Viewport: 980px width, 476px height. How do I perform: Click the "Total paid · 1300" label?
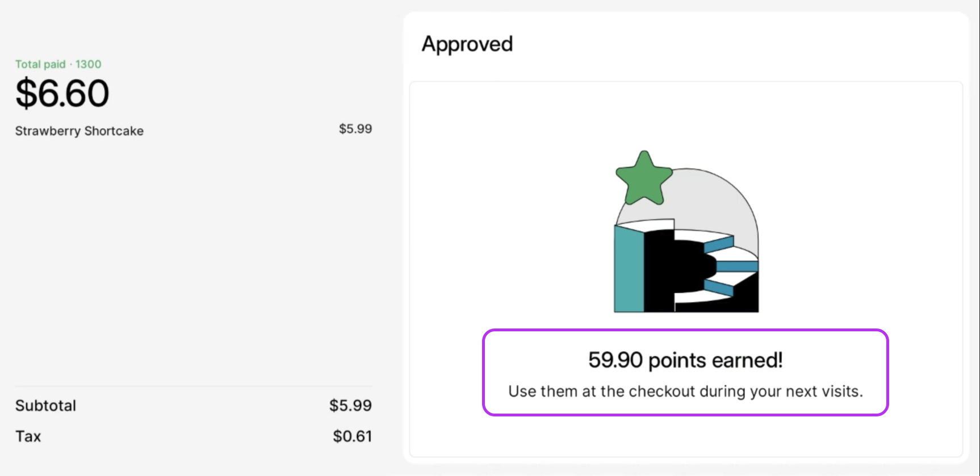pos(58,64)
